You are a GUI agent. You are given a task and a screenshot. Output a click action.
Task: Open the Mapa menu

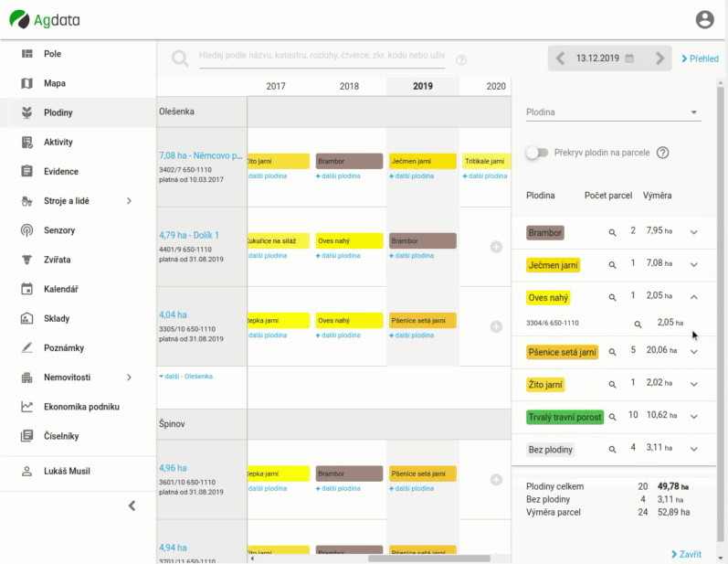tap(78, 83)
